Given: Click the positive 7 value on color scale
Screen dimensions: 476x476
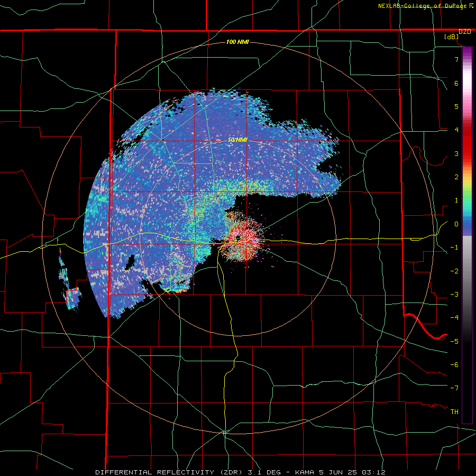Looking at the screenshot, I should click(456, 59).
